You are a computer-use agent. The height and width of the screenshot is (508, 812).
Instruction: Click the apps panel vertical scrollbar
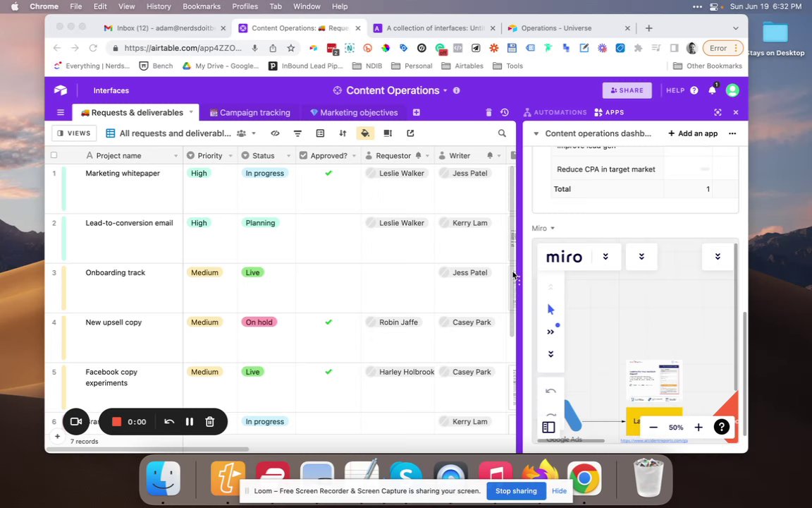click(x=744, y=373)
